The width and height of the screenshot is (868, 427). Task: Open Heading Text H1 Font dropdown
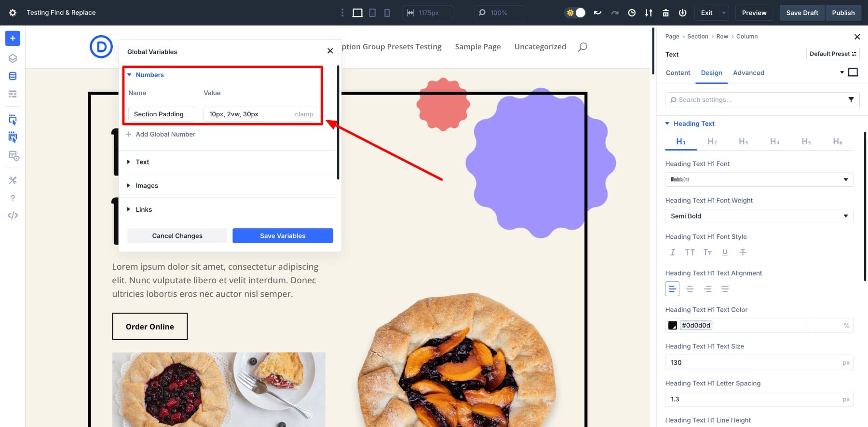click(759, 179)
